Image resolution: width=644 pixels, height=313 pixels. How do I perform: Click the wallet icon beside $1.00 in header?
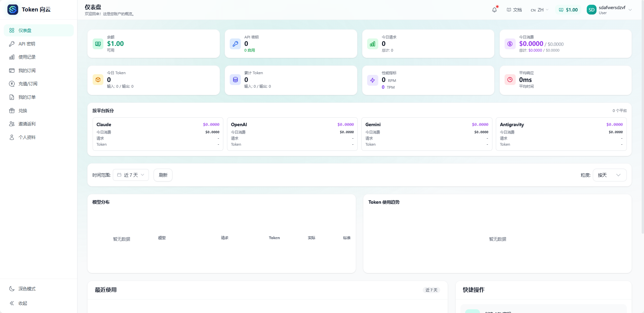[x=561, y=10]
